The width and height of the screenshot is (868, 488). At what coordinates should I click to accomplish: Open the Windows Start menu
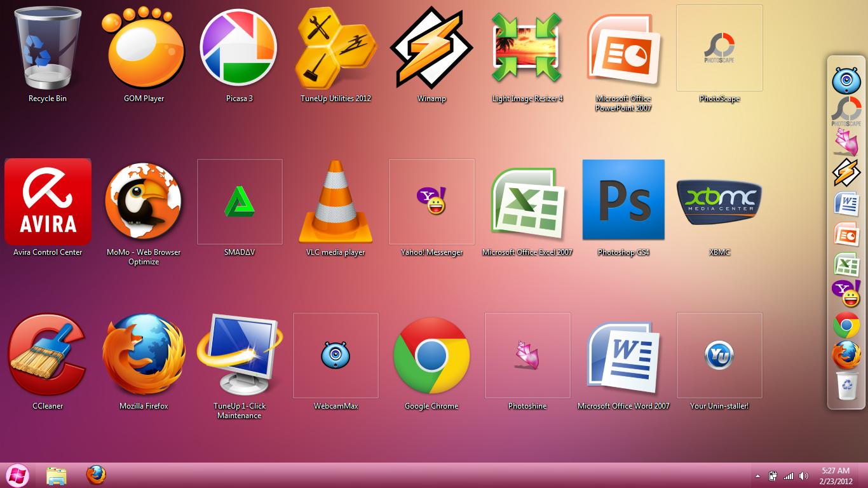[x=17, y=475]
